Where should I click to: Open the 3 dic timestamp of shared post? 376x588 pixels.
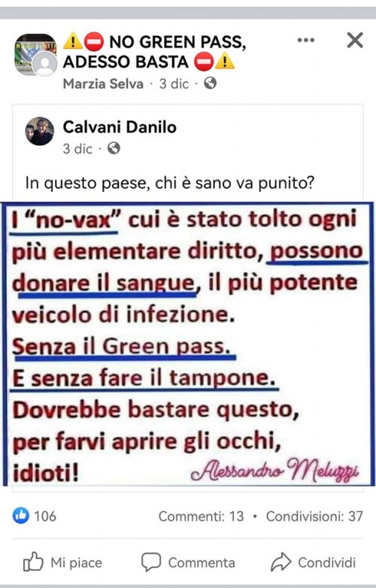click(x=77, y=149)
